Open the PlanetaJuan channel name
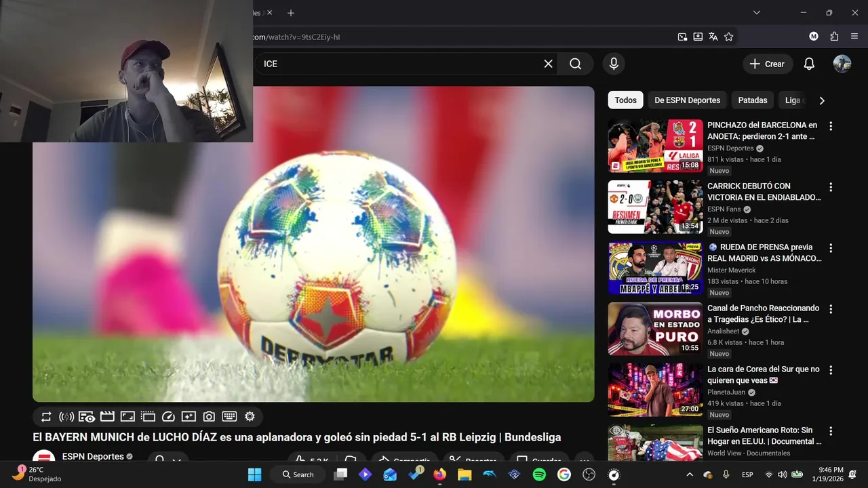The image size is (868, 488). coord(726,392)
